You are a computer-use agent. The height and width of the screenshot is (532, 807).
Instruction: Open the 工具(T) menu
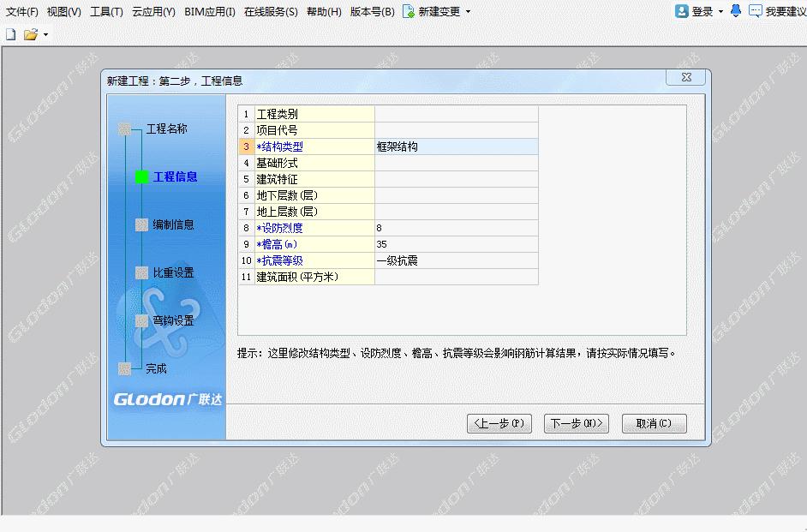click(x=106, y=11)
